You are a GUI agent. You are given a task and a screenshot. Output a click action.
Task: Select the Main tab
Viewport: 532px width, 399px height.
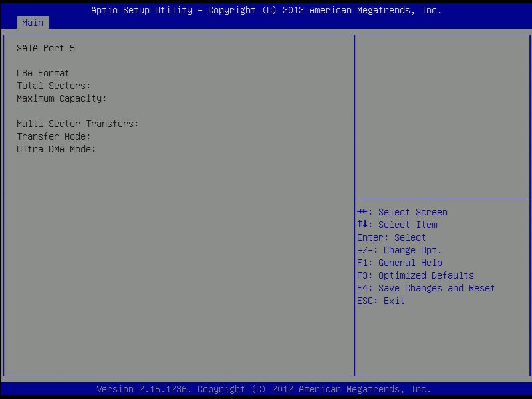tap(33, 23)
